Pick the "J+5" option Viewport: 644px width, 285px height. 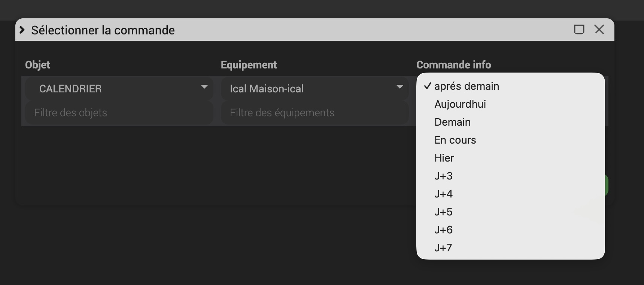[x=443, y=212]
